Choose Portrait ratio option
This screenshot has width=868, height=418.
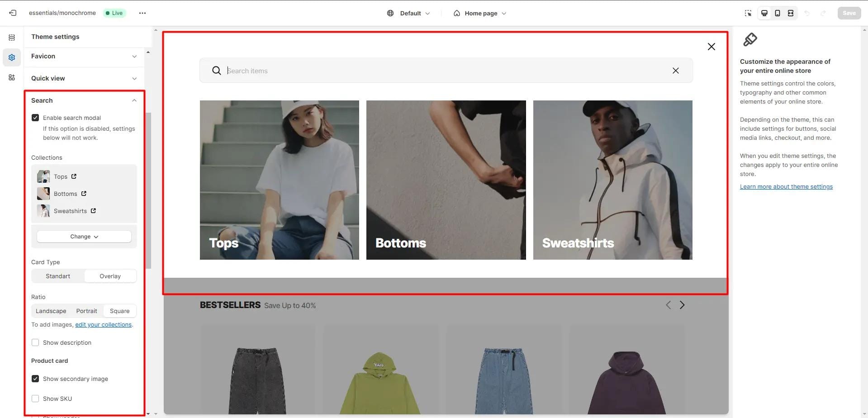86,311
